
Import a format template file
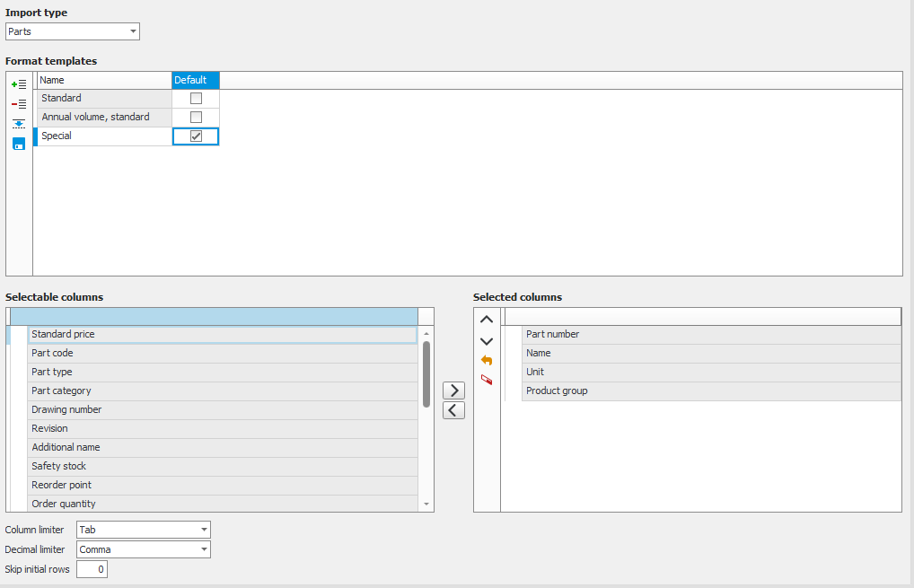click(18, 124)
